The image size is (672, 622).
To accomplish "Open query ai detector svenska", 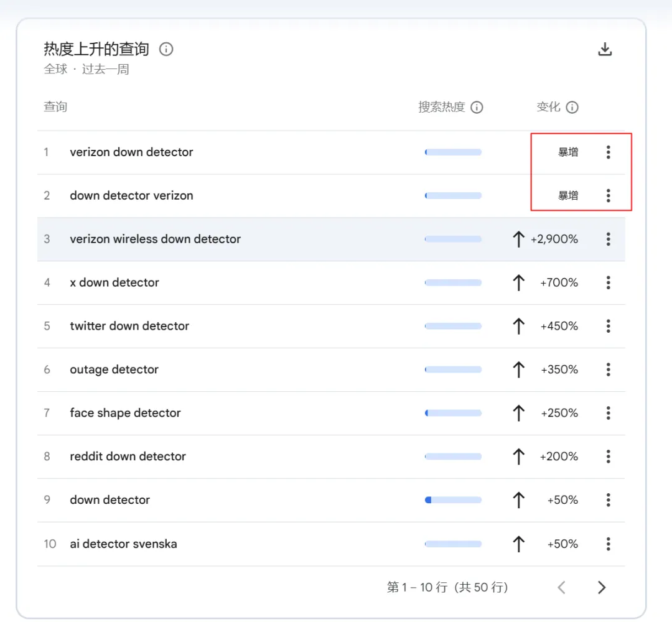I will (x=123, y=544).
